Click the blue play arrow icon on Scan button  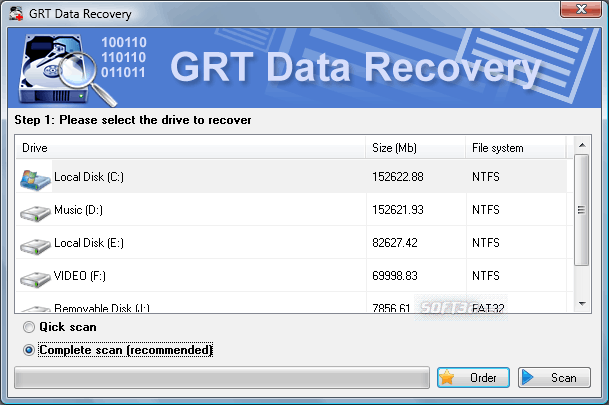(527, 377)
